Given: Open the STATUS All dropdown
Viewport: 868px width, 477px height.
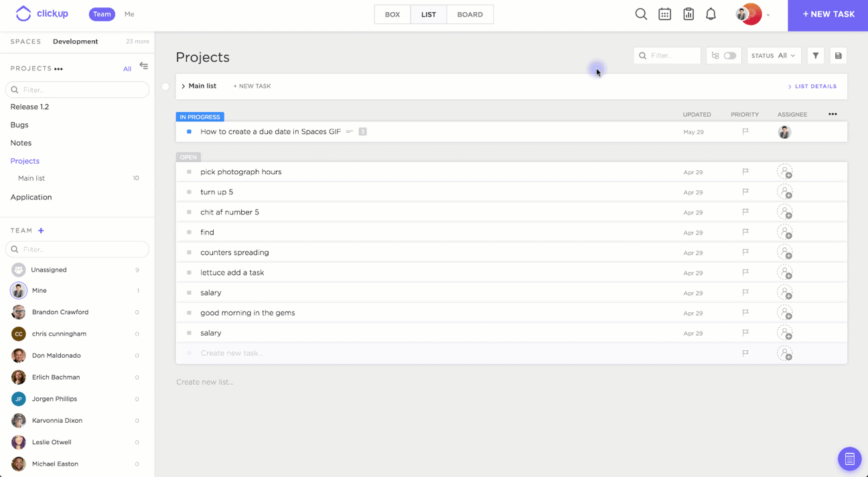Looking at the screenshot, I should [774, 56].
